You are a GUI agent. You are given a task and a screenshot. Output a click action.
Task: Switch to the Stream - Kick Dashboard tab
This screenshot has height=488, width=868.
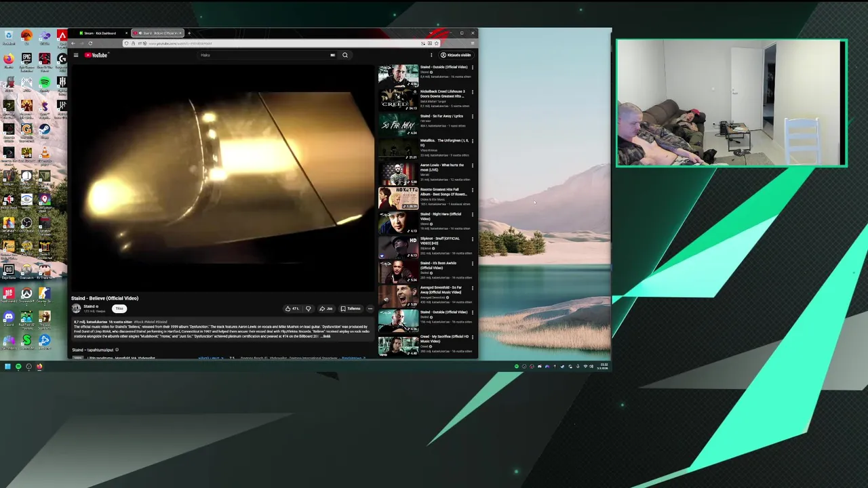100,33
